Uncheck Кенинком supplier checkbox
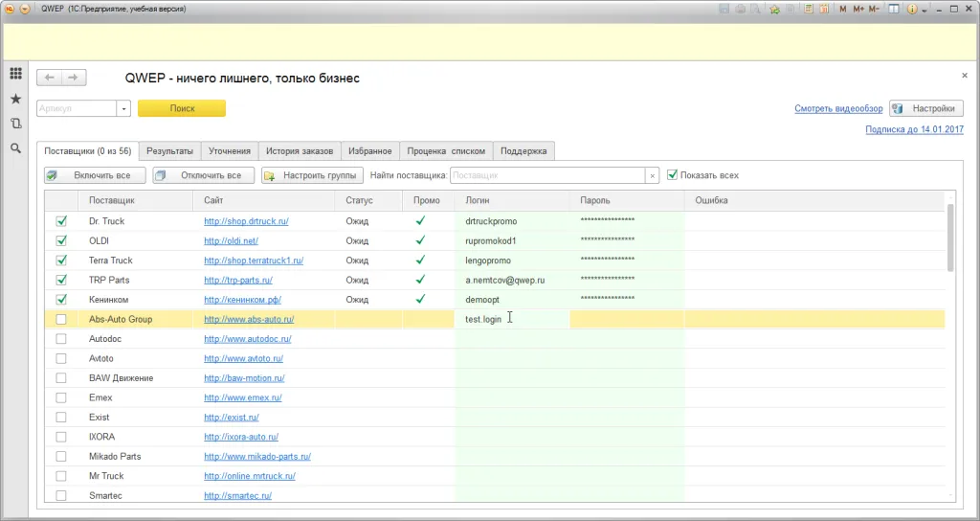 pyautogui.click(x=61, y=299)
